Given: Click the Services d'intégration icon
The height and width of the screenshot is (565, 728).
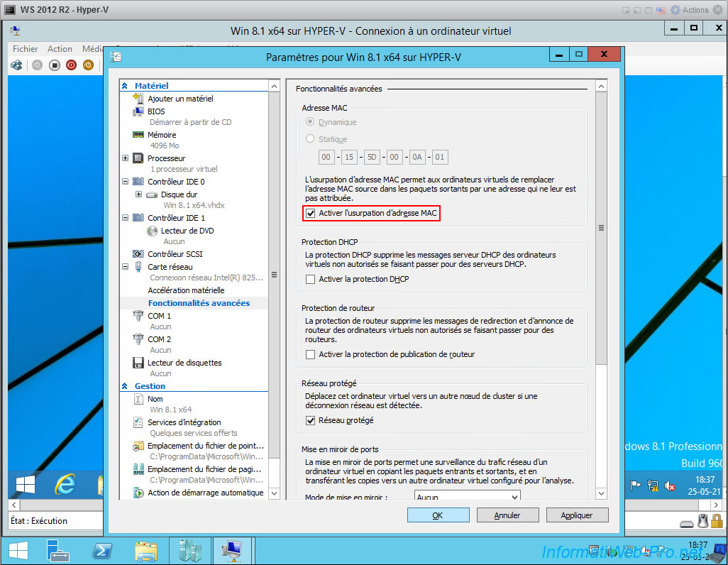Looking at the screenshot, I should [138, 422].
